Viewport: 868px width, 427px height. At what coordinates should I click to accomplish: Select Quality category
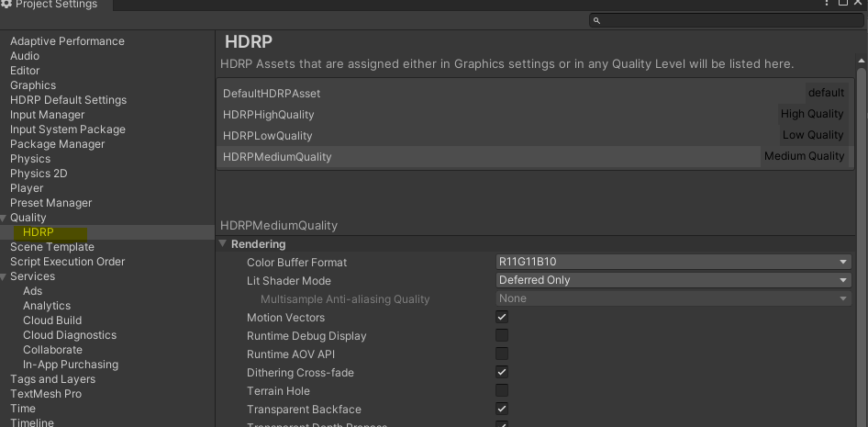[28, 218]
